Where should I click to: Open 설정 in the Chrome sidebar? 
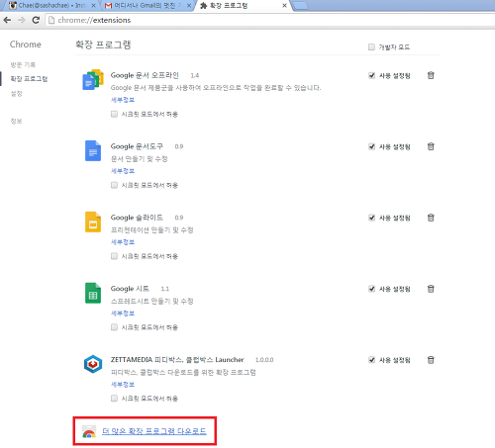pos(16,94)
